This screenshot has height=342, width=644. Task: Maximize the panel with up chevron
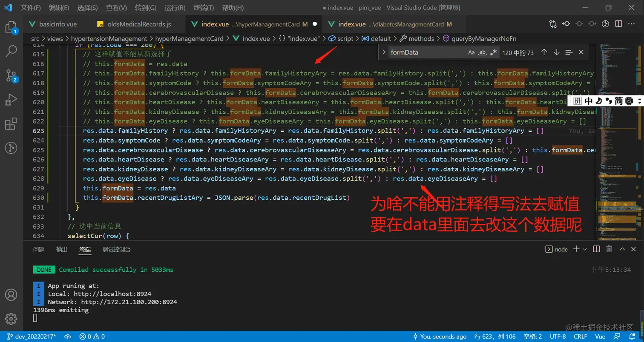click(622, 249)
